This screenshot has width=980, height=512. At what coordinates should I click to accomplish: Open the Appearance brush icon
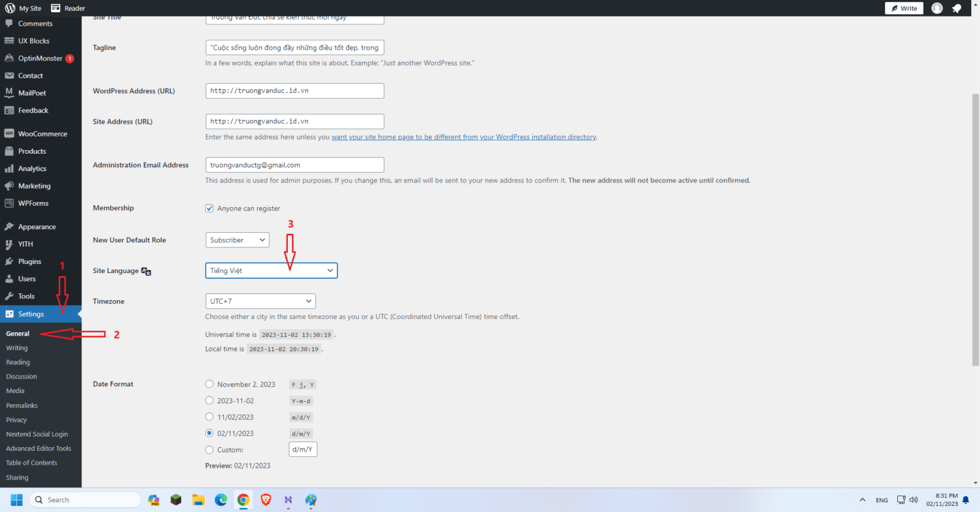(x=9, y=227)
